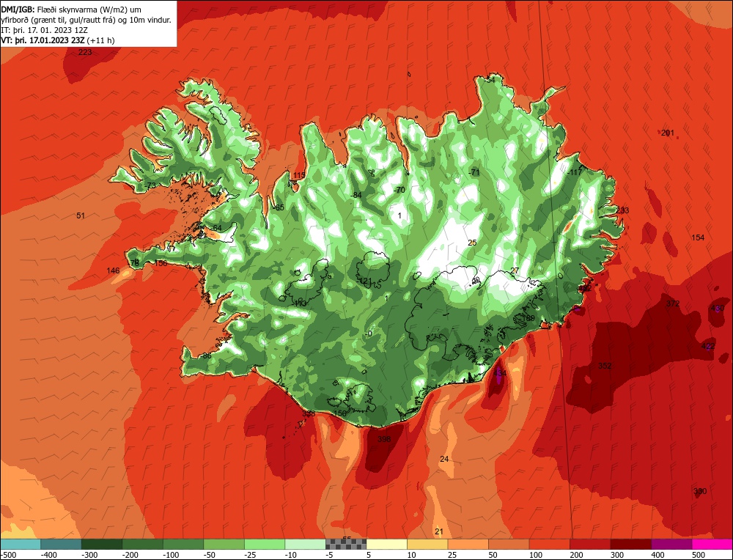This screenshot has width=733, height=560.
Task: Click the cyan legend swatch at -500
Action: [21, 544]
